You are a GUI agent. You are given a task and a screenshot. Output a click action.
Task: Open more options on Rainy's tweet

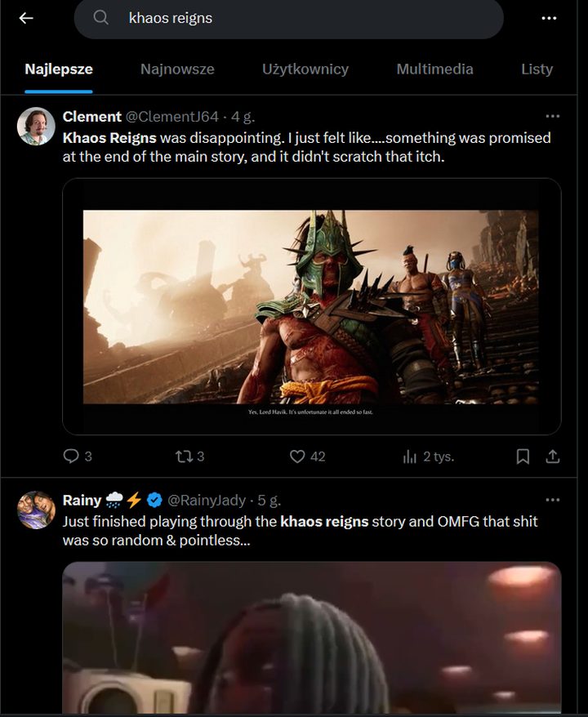coord(553,500)
